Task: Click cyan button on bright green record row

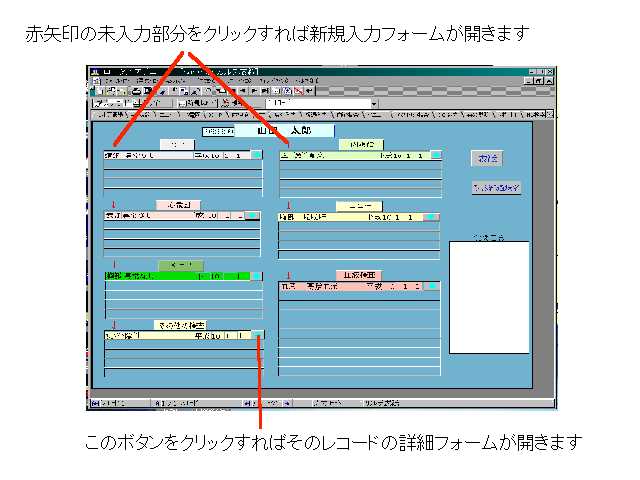Action: [256, 276]
